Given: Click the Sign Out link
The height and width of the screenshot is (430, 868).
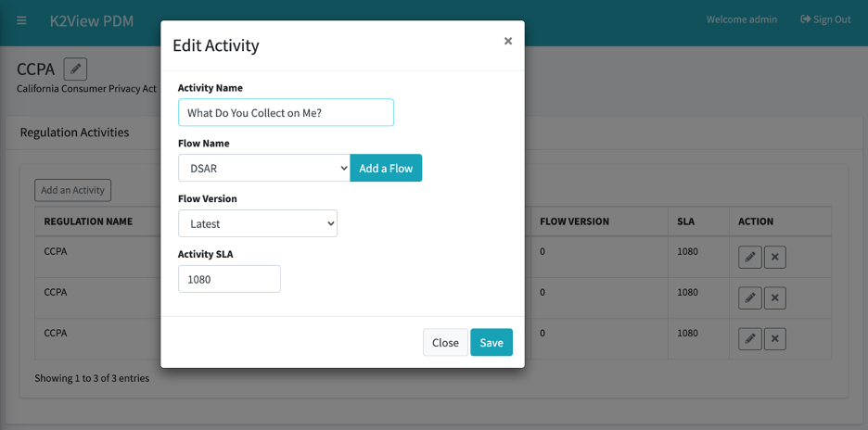Looking at the screenshot, I should coord(825,19).
